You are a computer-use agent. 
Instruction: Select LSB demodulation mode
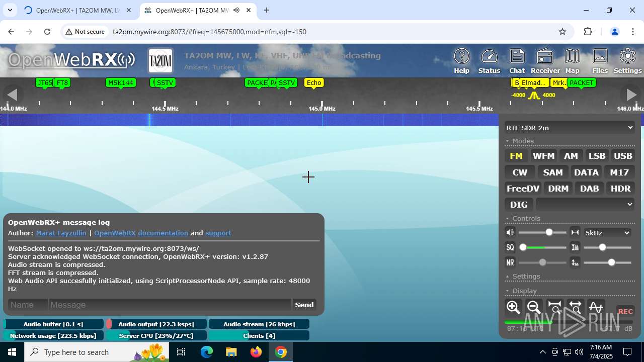(597, 156)
